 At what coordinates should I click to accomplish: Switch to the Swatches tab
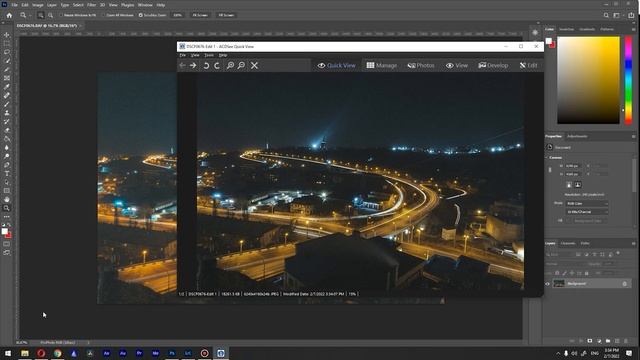567,29
